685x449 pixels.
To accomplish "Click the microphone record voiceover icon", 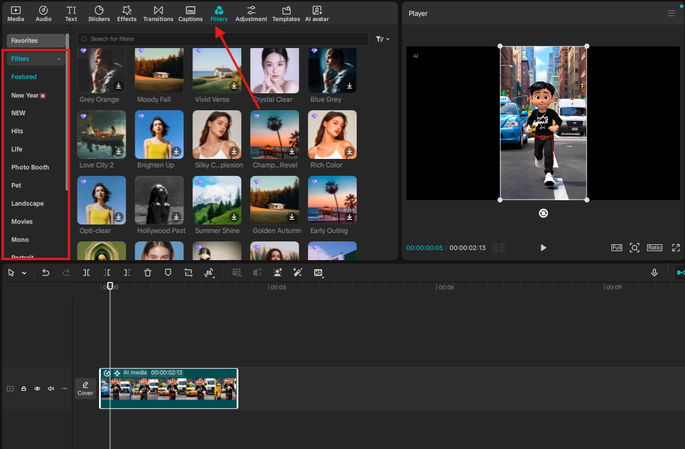I will pos(654,273).
